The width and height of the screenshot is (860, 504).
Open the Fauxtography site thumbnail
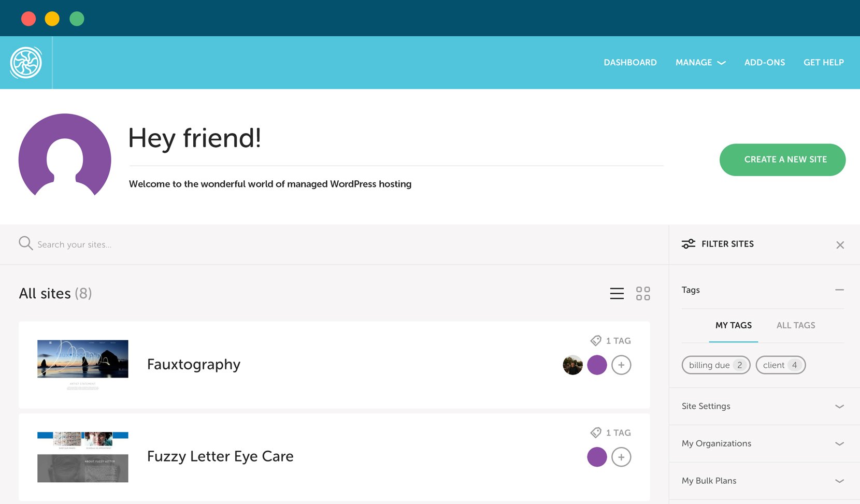83,365
